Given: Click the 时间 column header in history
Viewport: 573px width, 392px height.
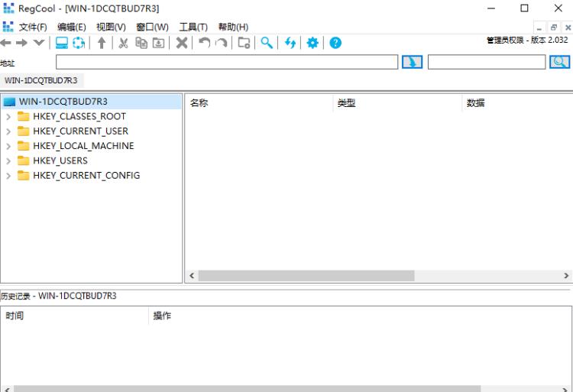Looking at the screenshot, I should click(x=75, y=316).
